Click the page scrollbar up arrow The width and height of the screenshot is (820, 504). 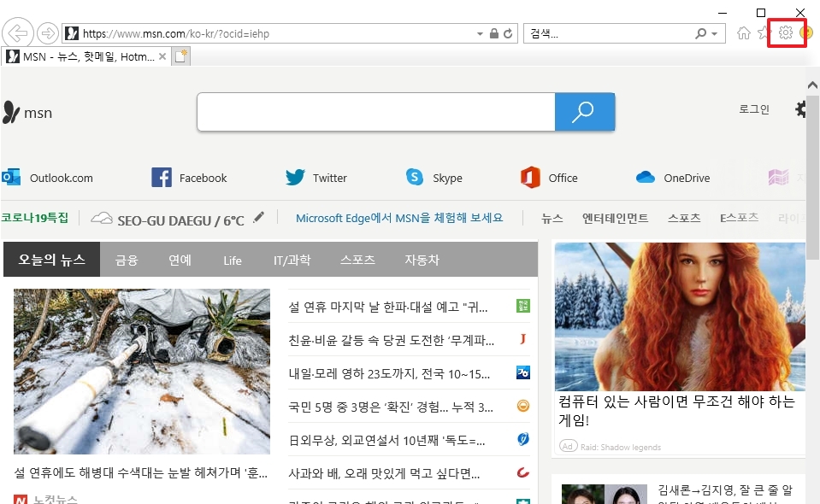812,85
